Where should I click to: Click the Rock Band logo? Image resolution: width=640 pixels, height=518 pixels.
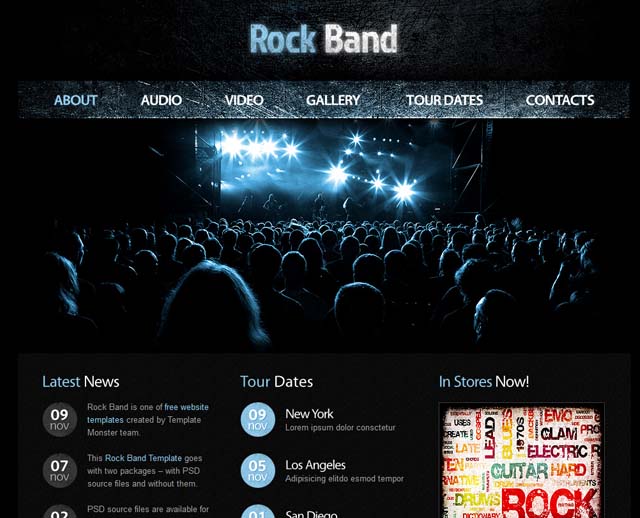coord(323,39)
